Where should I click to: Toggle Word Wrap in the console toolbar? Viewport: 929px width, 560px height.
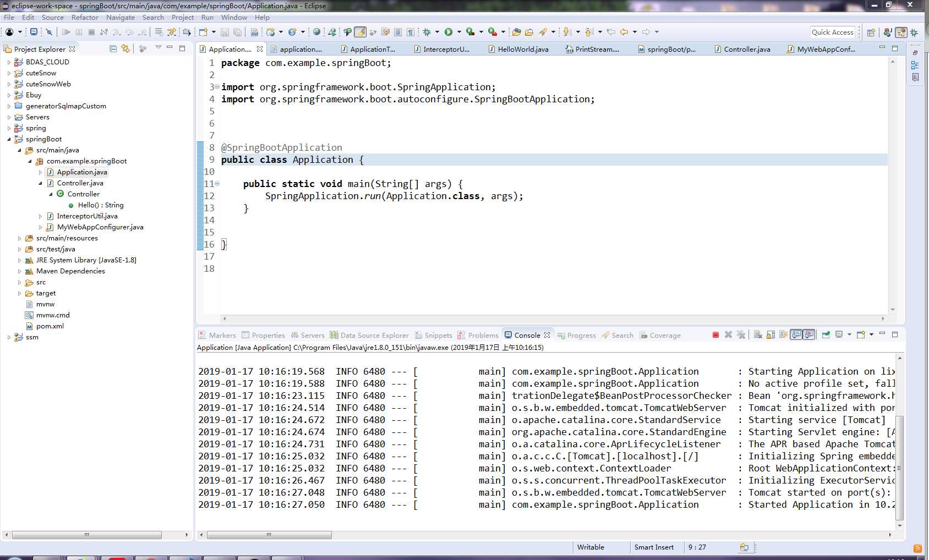click(x=783, y=334)
